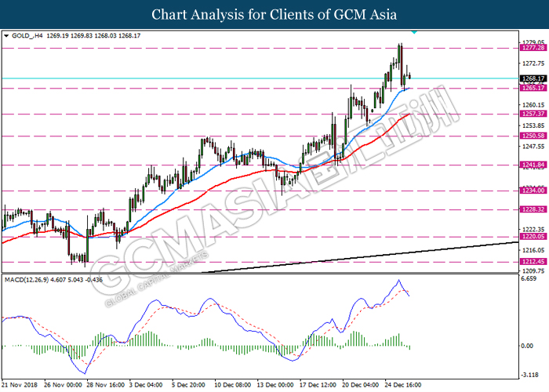549x392 pixels.
Task: Click the MACD scale value 6.659
Action: [529, 278]
